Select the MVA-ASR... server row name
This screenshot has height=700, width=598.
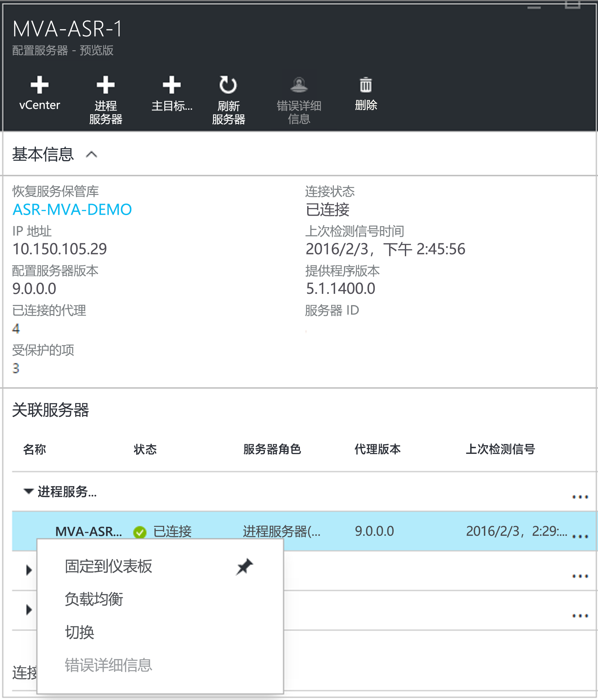pyautogui.click(x=89, y=531)
